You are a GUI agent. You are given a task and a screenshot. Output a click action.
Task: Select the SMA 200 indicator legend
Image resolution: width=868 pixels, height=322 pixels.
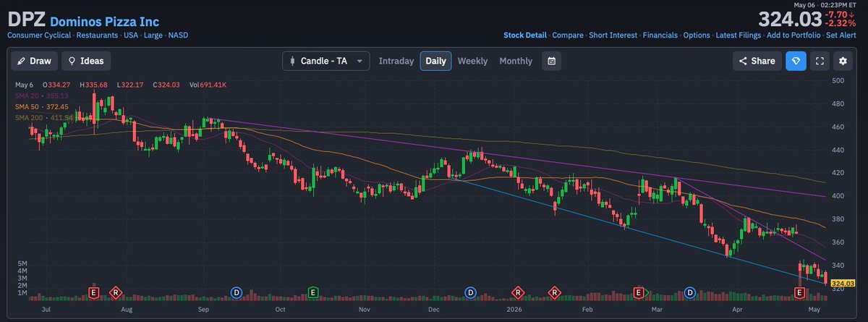pos(43,117)
